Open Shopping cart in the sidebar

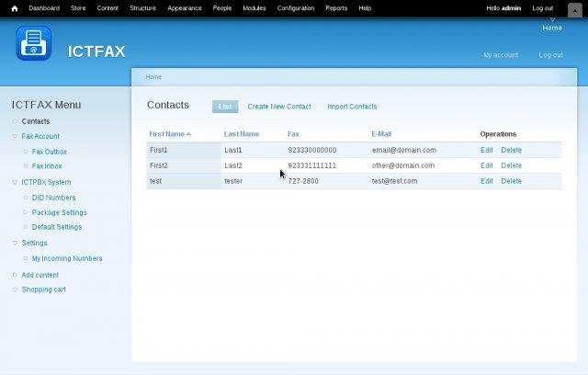coord(43,290)
